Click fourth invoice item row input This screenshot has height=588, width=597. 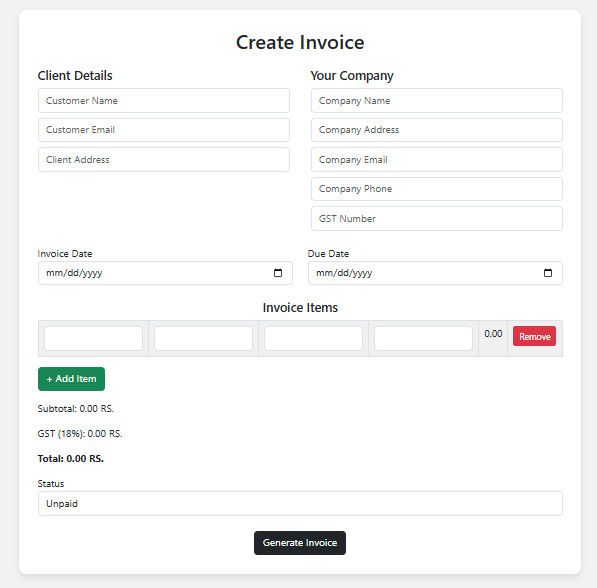423,338
